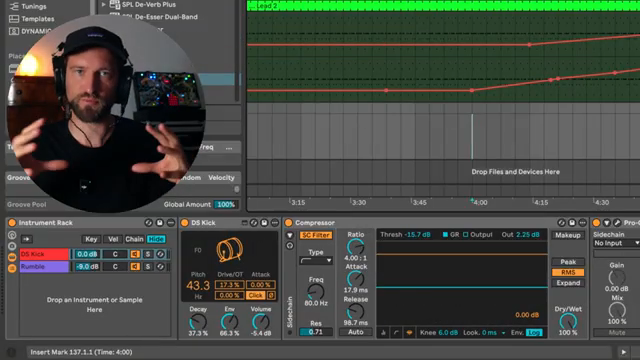Viewport: 640px width, 360px height.
Task: Click the DS Kick Env knob
Action: [x=229, y=322]
